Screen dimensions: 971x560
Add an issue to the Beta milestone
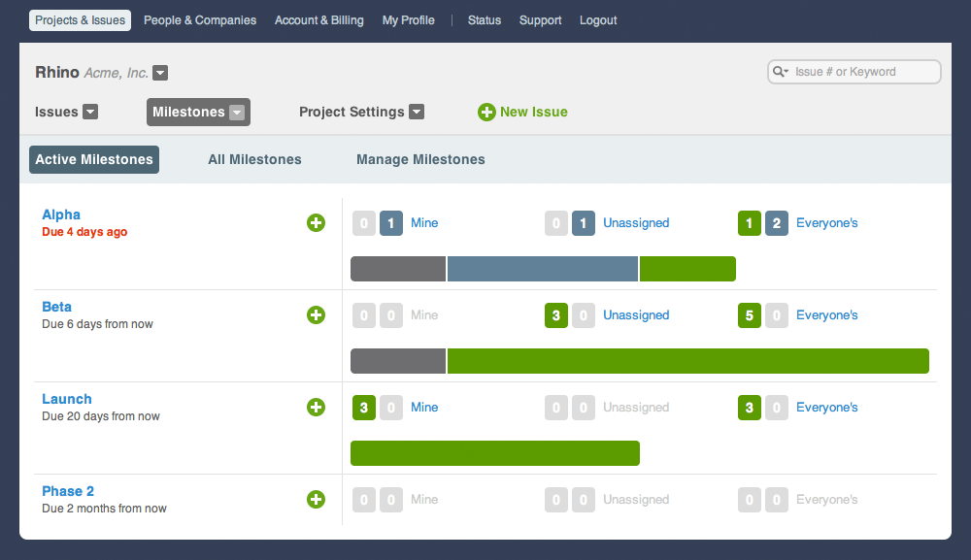(x=316, y=315)
